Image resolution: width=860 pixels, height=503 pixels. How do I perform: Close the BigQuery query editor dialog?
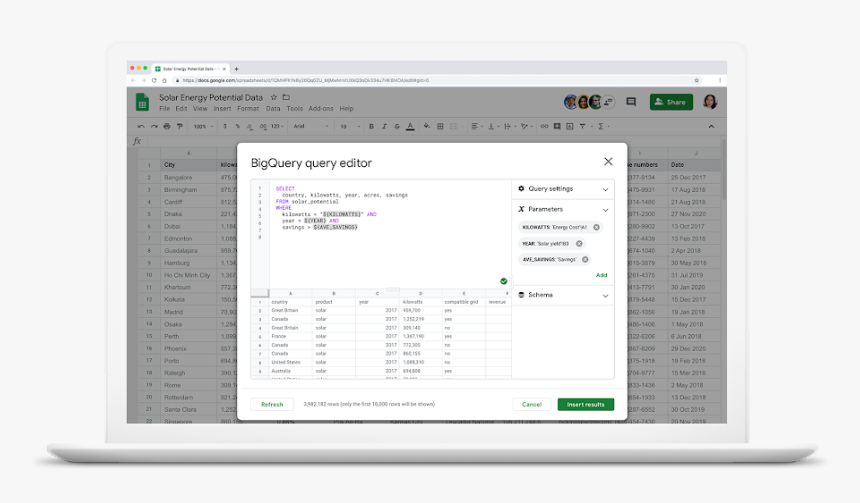(608, 161)
